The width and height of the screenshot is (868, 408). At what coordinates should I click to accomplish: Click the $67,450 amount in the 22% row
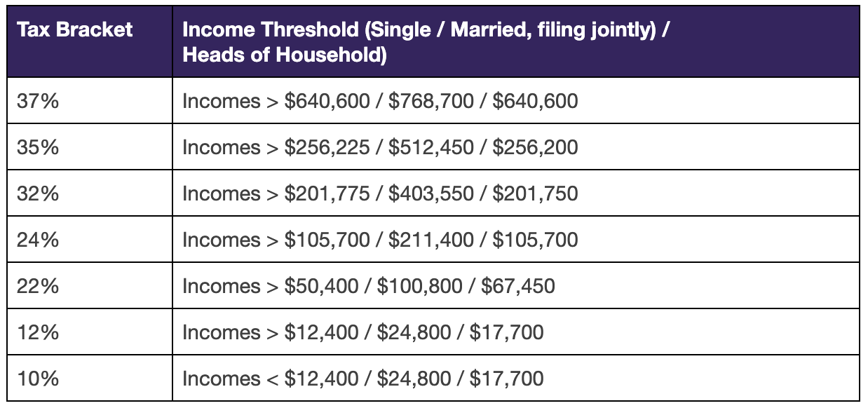pos(517,286)
